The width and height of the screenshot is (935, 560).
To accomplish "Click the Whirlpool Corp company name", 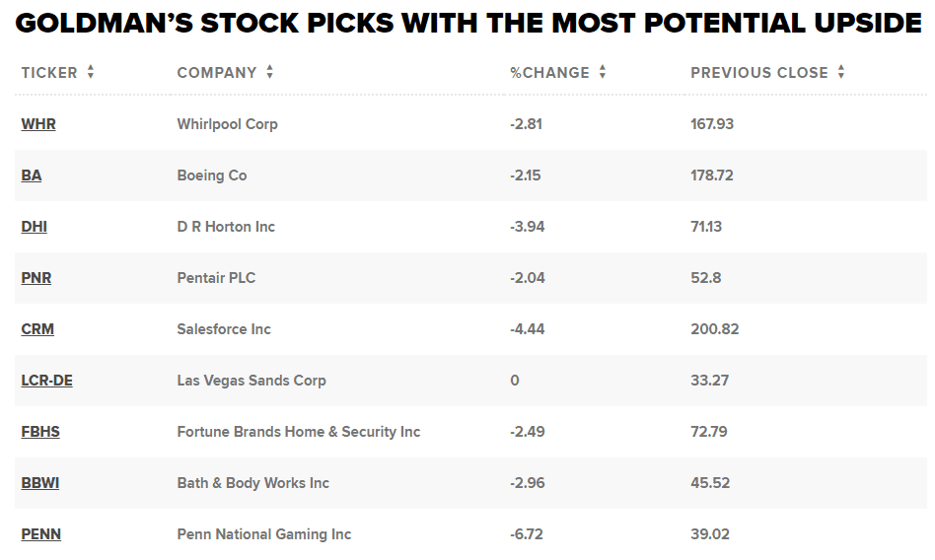I will point(227,124).
